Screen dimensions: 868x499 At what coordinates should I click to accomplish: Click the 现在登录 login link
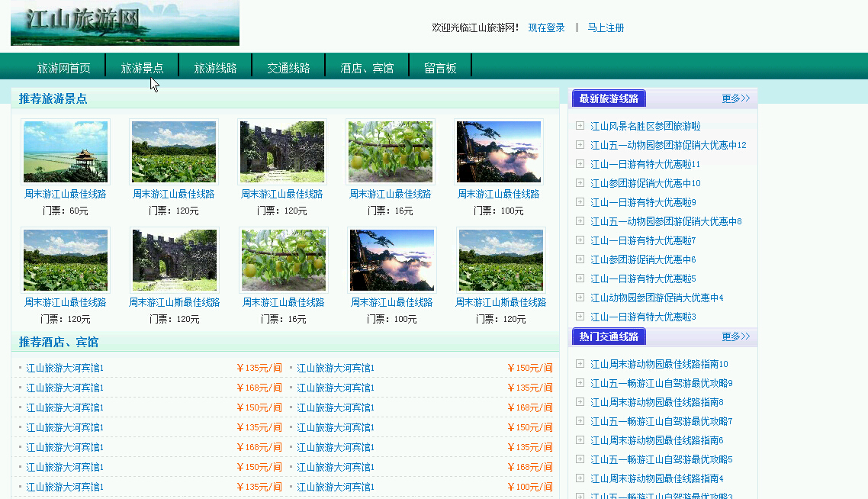point(546,27)
